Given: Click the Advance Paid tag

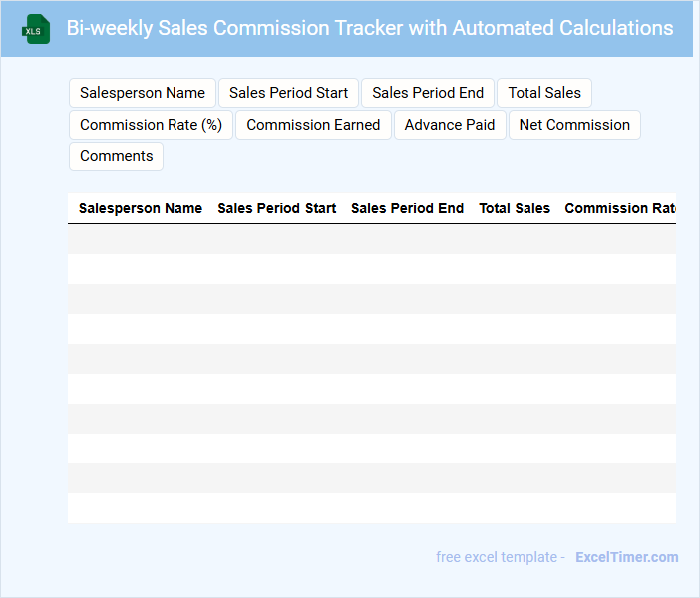Looking at the screenshot, I should 450,125.
